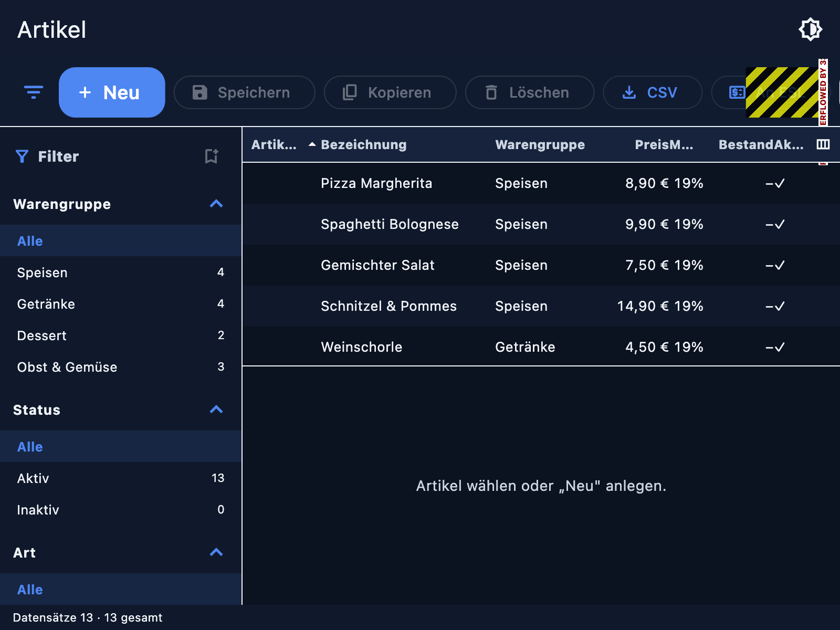Open the column chooser icon
This screenshot has width=840, height=630.
(823, 144)
